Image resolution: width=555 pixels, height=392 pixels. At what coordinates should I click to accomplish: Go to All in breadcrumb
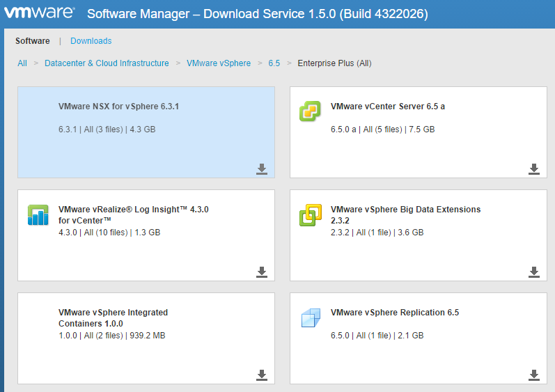click(x=22, y=63)
